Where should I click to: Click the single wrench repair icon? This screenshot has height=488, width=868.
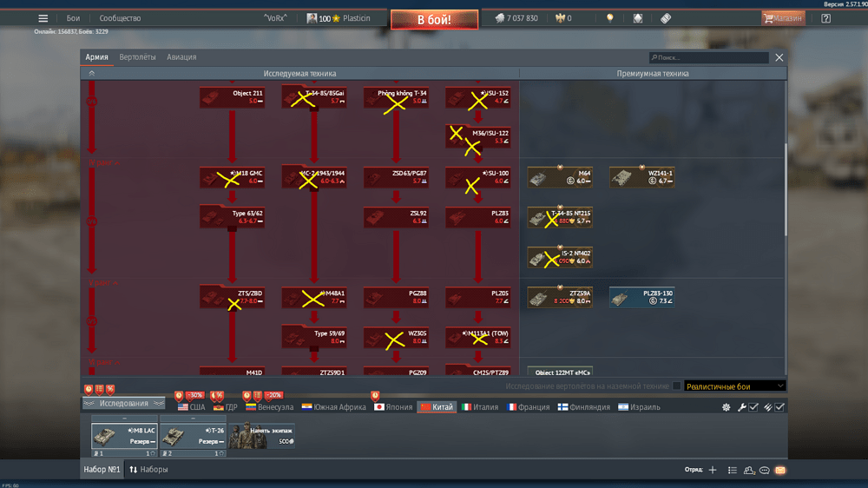point(742,407)
